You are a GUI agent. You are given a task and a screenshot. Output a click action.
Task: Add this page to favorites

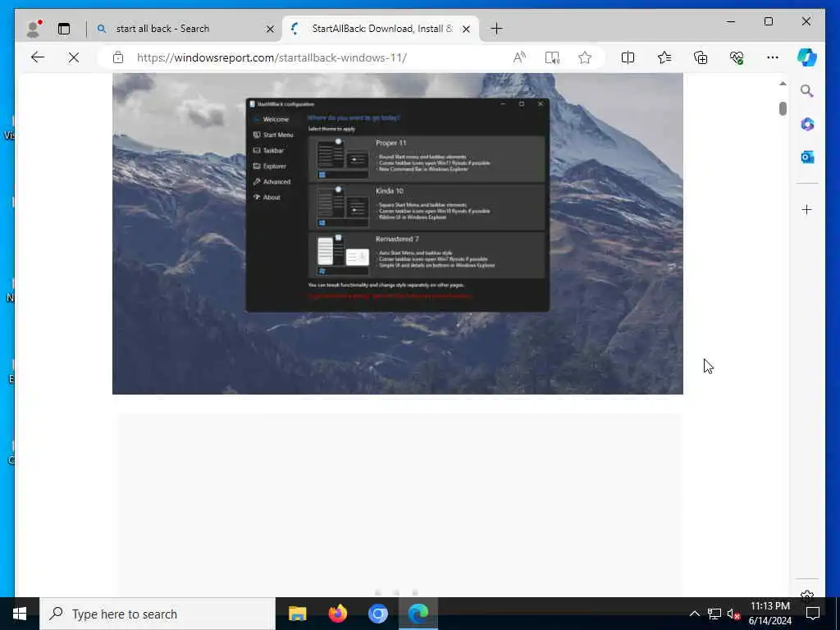point(584,57)
